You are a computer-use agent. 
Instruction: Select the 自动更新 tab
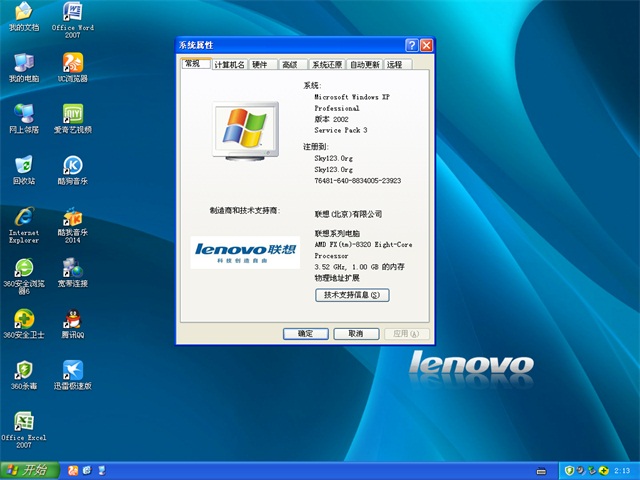coord(364,64)
